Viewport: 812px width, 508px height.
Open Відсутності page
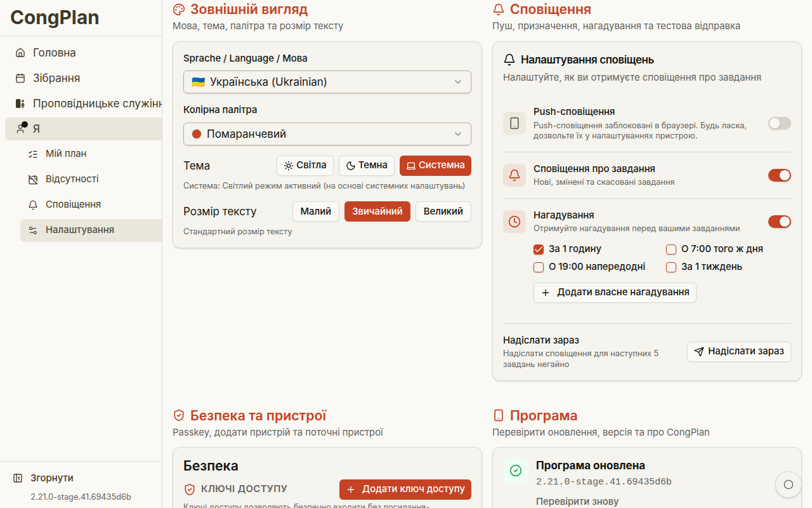91,179
